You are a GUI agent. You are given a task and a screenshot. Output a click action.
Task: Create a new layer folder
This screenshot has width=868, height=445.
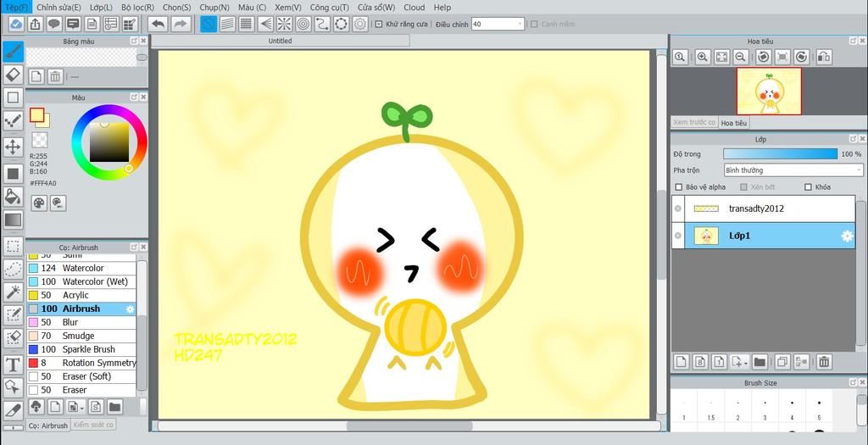pos(759,362)
